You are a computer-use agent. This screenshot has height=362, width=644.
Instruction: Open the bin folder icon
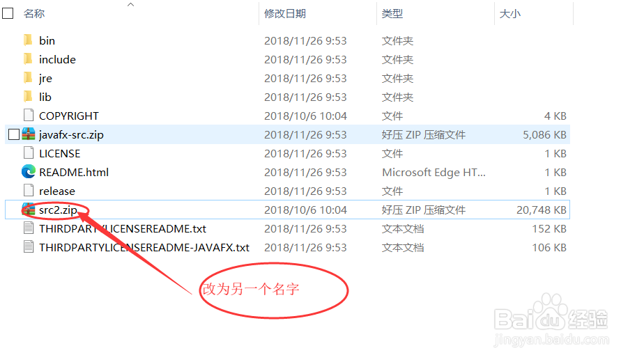click(28, 40)
